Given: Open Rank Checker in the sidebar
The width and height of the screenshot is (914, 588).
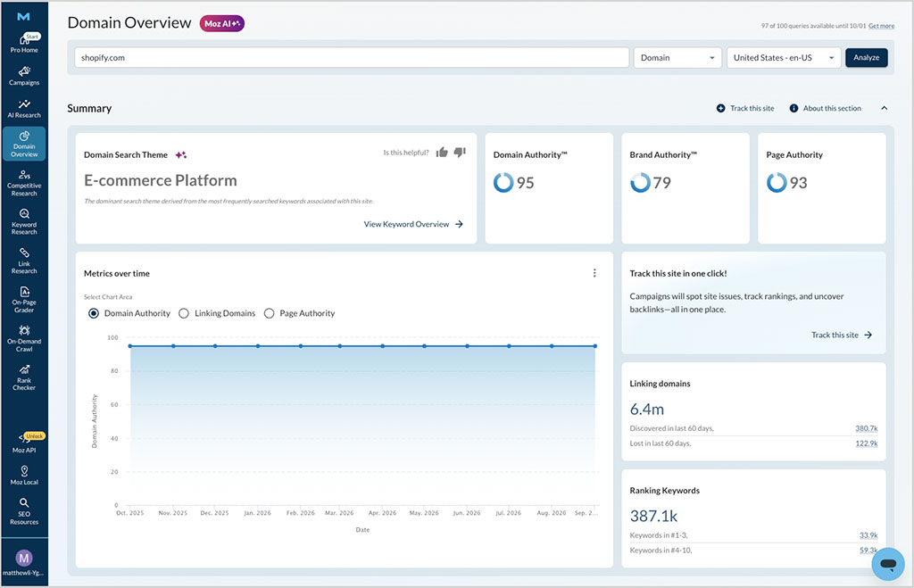Looking at the screenshot, I should pos(24,377).
